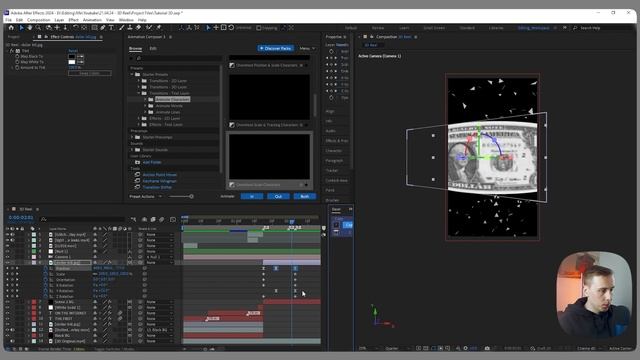Viewport: 640px width, 360px height.
Task: Select the Pen tool
Action: (103, 28)
